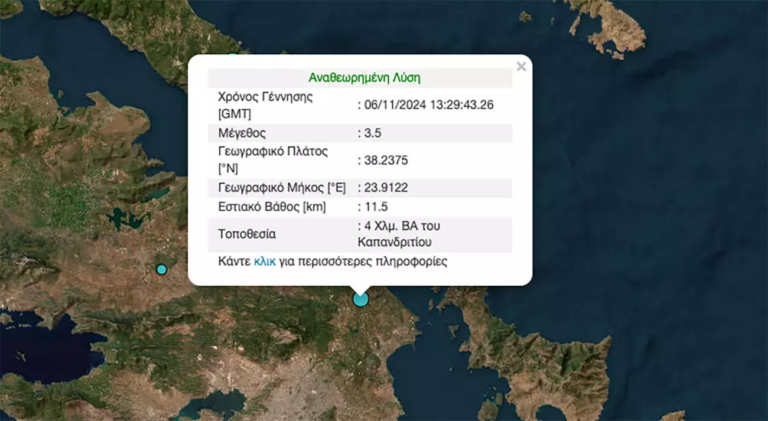Viewport: 768px width, 421px height.
Task: Click the 'Μέγεθος' row label
Action: pyautogui.click(x=244, y=133)
